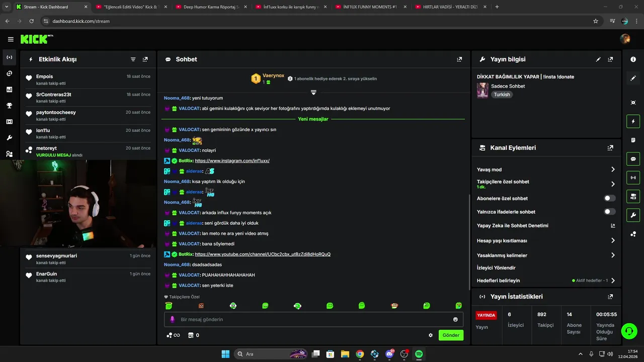This screenshot has height=362, width=644.
Task: Click the Sadece Sohbet category thumbnail
Action: 482,90
